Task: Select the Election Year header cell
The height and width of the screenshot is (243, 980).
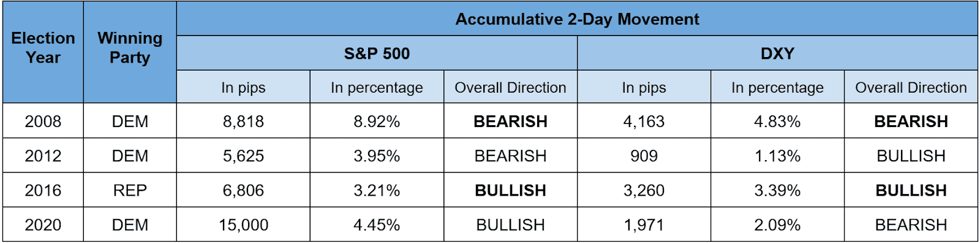Action: tap(43, 52)
